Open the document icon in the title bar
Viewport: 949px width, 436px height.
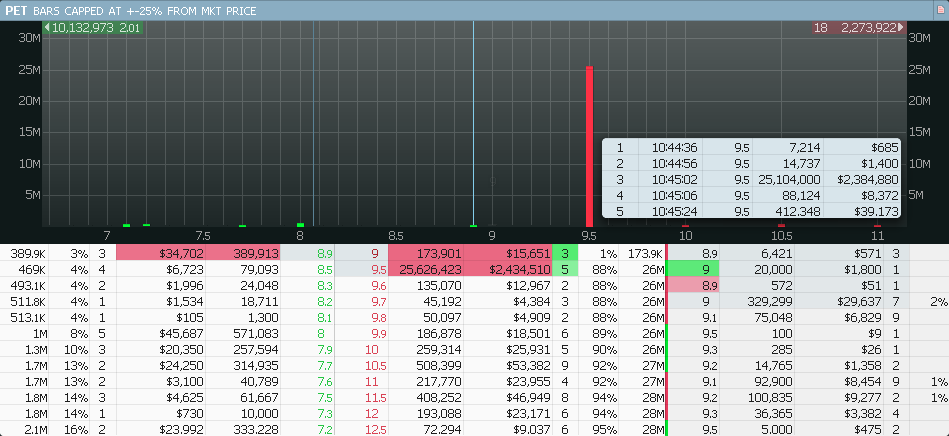940,10
